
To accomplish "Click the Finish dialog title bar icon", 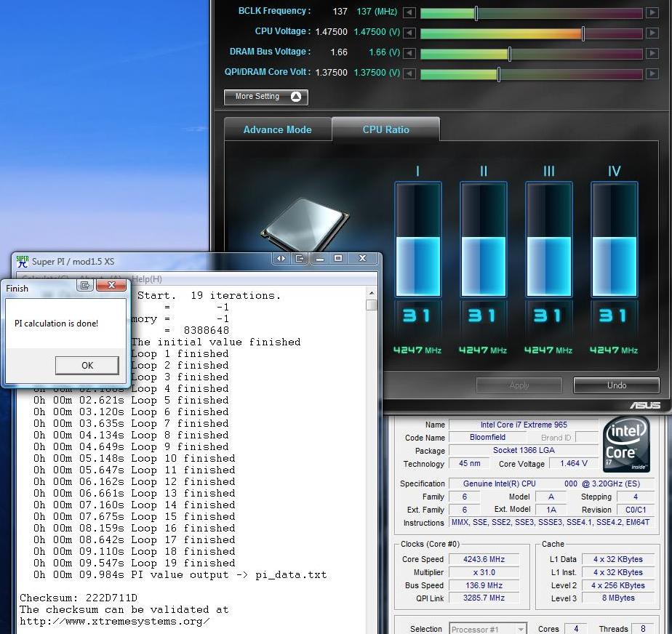I will (85, 285).
